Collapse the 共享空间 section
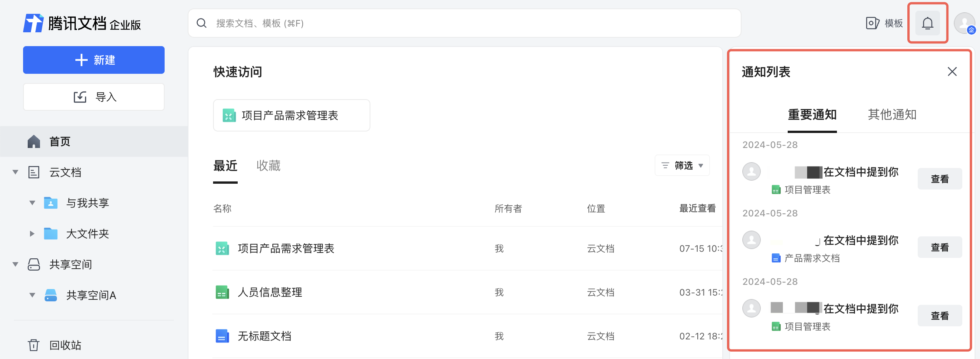The image size is (980, 359). (x=15, y=264)
